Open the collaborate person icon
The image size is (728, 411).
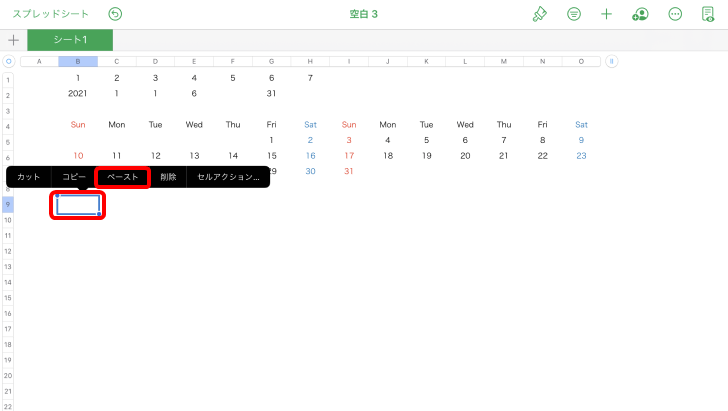[640, 14]
